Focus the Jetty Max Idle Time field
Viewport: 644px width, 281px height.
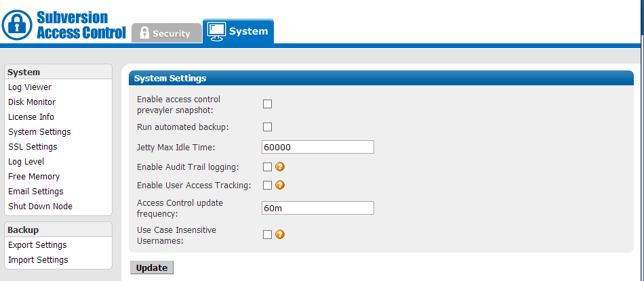click(x=317, y=147)
